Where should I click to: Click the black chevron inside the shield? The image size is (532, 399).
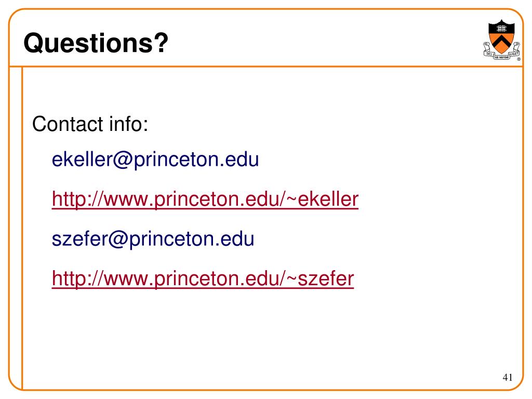(501, 42)
